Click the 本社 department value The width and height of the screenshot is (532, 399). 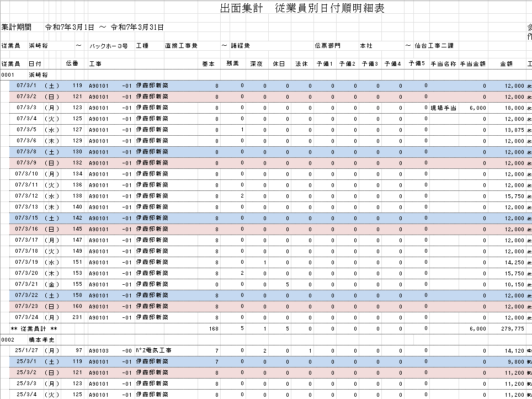[366, 46]
